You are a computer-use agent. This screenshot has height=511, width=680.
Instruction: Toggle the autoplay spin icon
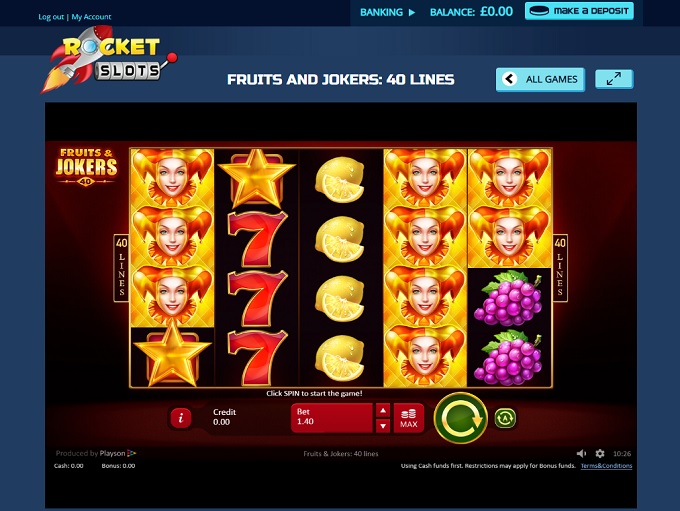pos(505,418)
